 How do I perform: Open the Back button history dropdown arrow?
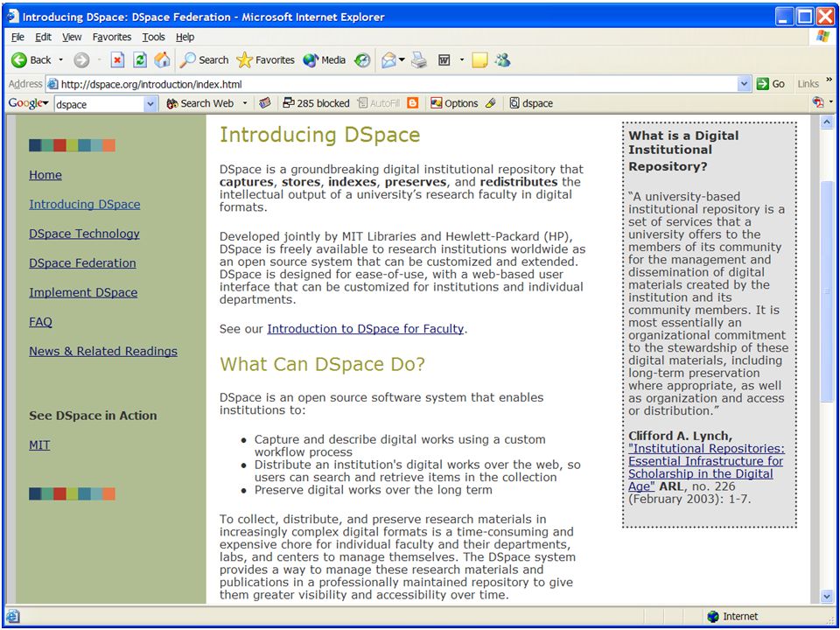60,60
